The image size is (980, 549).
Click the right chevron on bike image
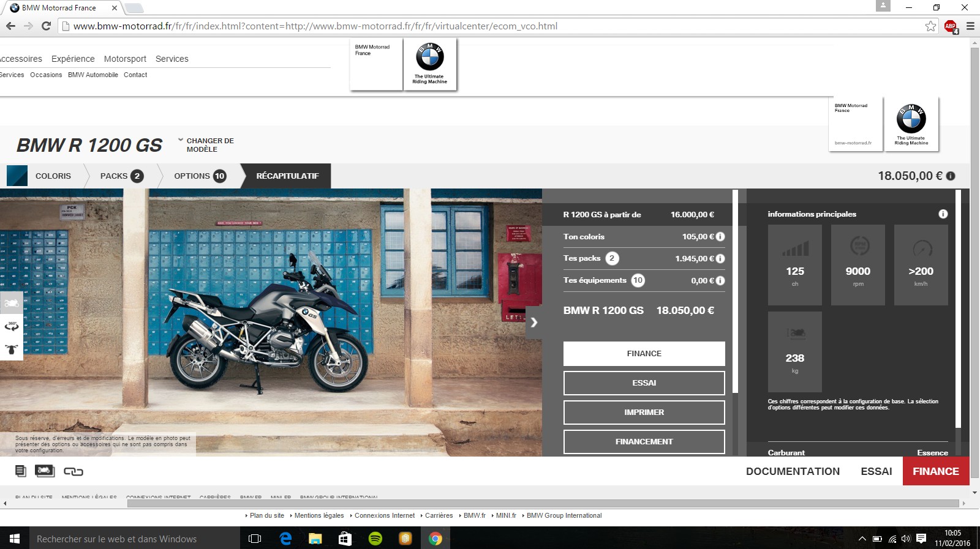click(x=534, y=323)
